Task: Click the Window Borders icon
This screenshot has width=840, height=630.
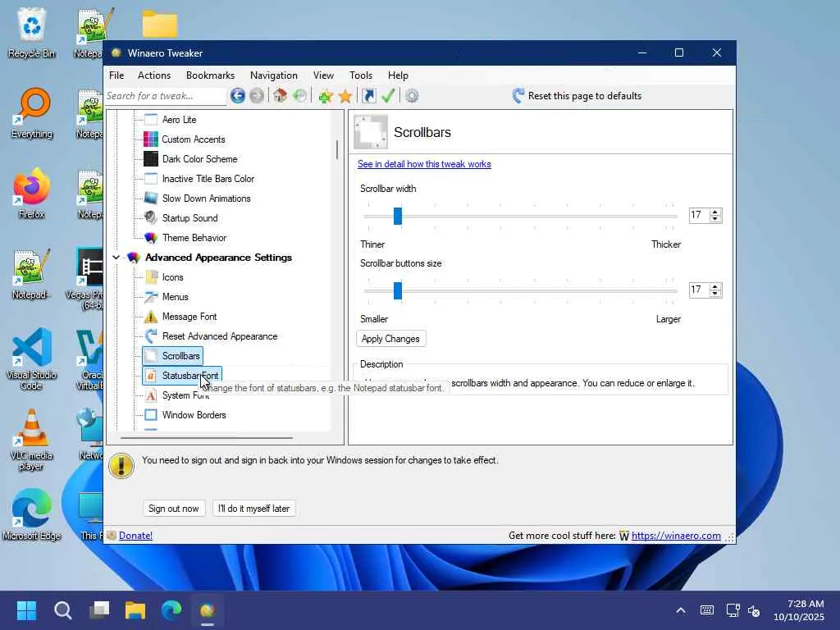Action: pyautogui.click(x=151, y=415)
